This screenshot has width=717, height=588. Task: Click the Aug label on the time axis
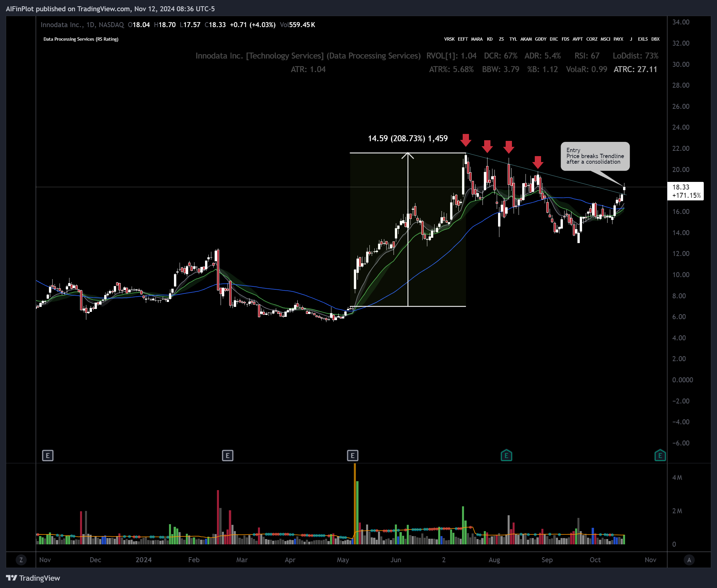point(494,560)
